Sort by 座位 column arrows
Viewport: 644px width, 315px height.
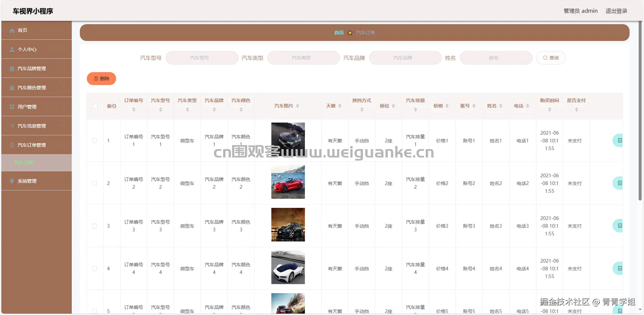coord(393,106)
